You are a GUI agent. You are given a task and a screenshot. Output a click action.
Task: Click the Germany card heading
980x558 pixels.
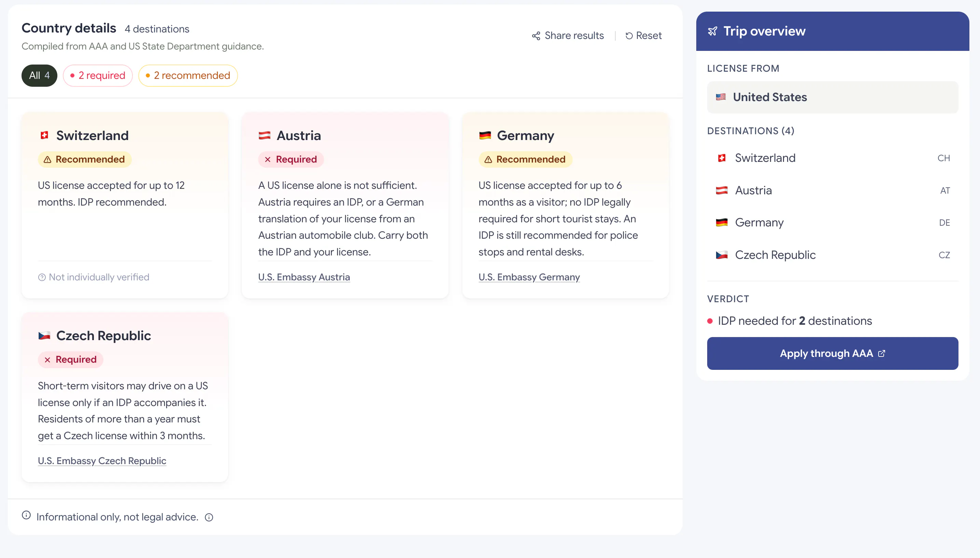click(x=525, y=135)
